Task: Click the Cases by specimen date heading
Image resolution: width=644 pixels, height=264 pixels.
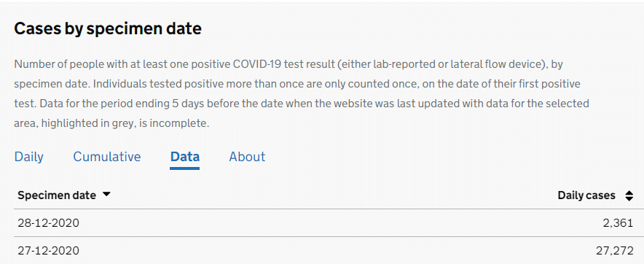Action: (x=108, y=28)
